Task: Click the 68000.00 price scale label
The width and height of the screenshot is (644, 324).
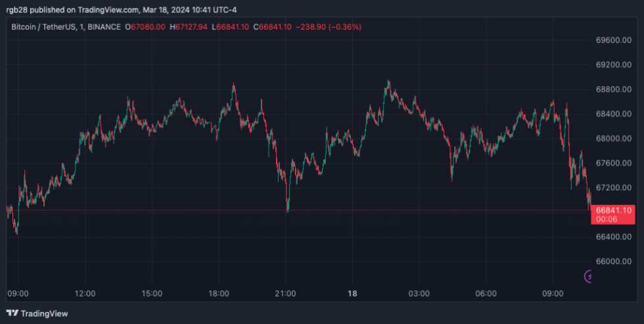Action: (x=613, y=139)
